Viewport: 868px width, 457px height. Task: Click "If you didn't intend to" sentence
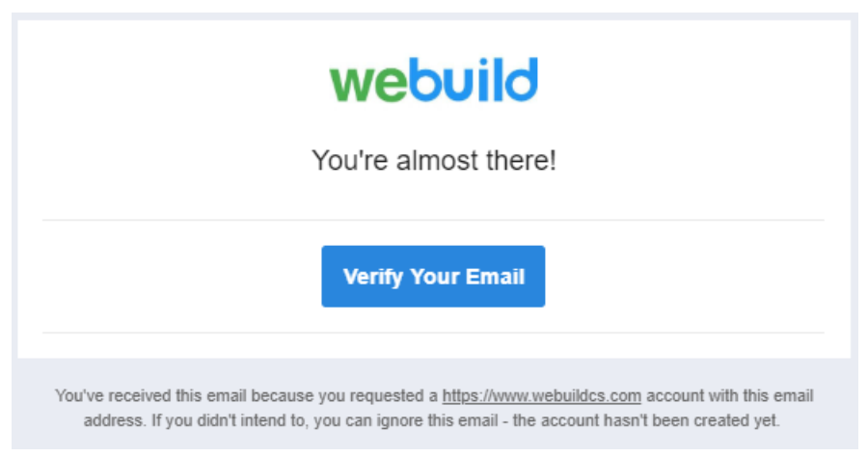click(228, 420)
